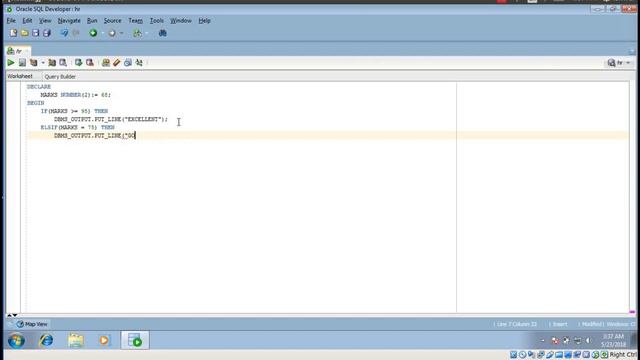Click the Save icon in main toolbar

pos(36,33)
